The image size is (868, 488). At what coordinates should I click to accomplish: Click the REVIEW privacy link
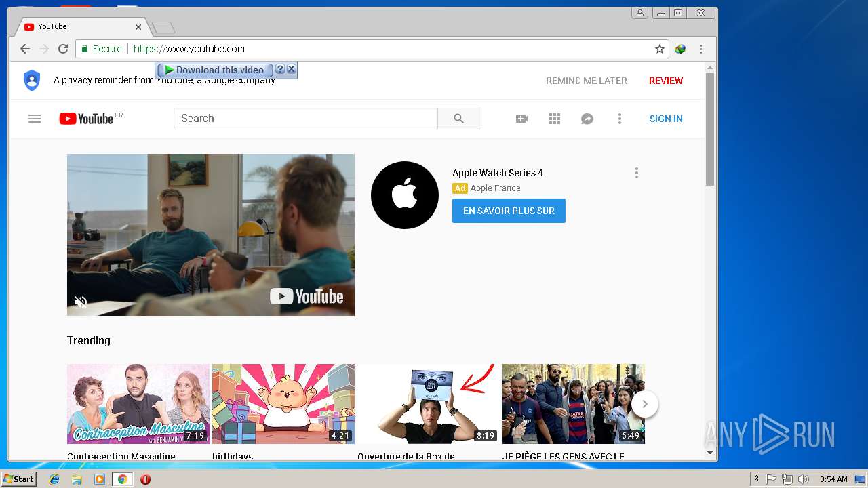666,81
